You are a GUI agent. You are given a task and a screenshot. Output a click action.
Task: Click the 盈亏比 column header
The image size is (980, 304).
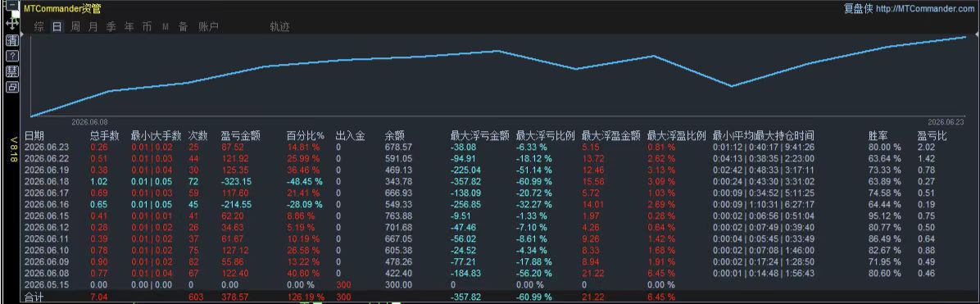click(932, 136)
